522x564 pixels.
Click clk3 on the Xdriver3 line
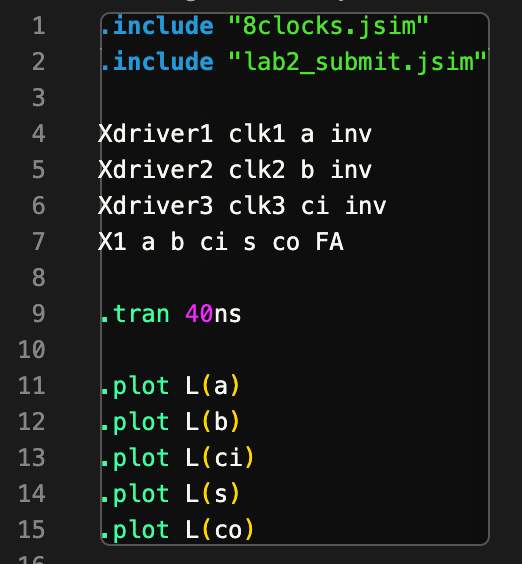pos(257,205)
